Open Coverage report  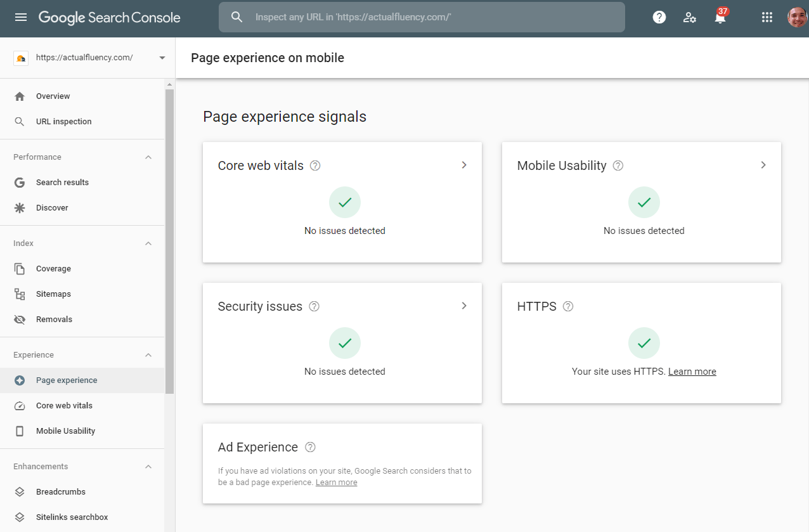point(82,269)
